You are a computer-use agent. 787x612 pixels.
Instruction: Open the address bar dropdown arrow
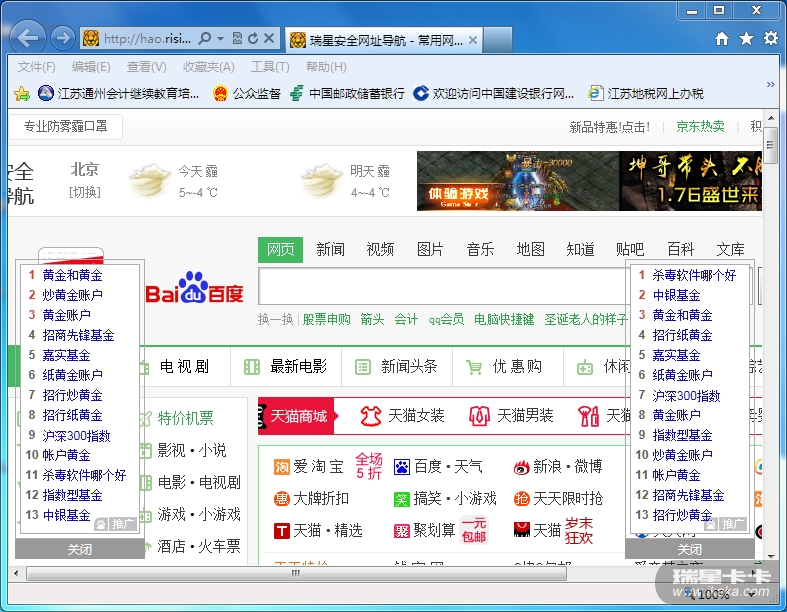pyautogui.click(x=220, y=38)
